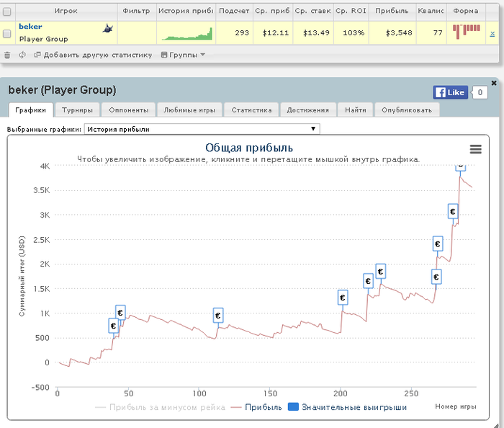The width and height of the screenshot is (504, 428).
Task: Toggle the Значительные выигрыши legend item
Action: (x=348, y=407)
